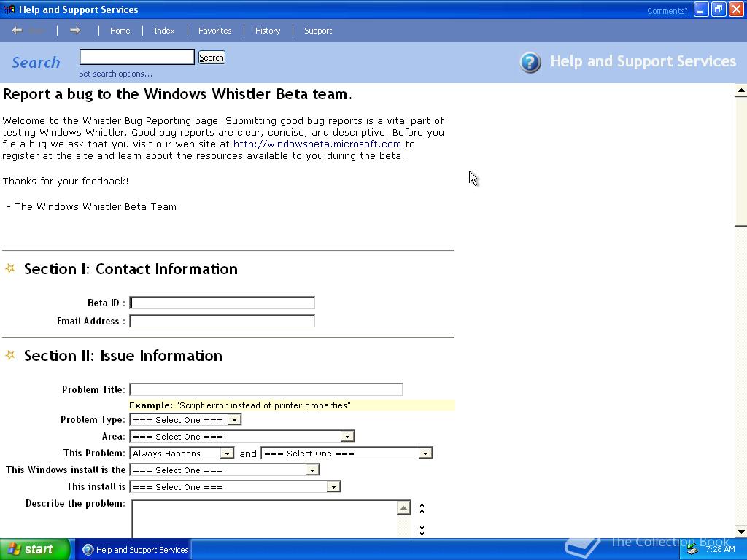Screen dimensions: 747x560
Task: Go forward with the right arrow
Action: coord(75,31)
